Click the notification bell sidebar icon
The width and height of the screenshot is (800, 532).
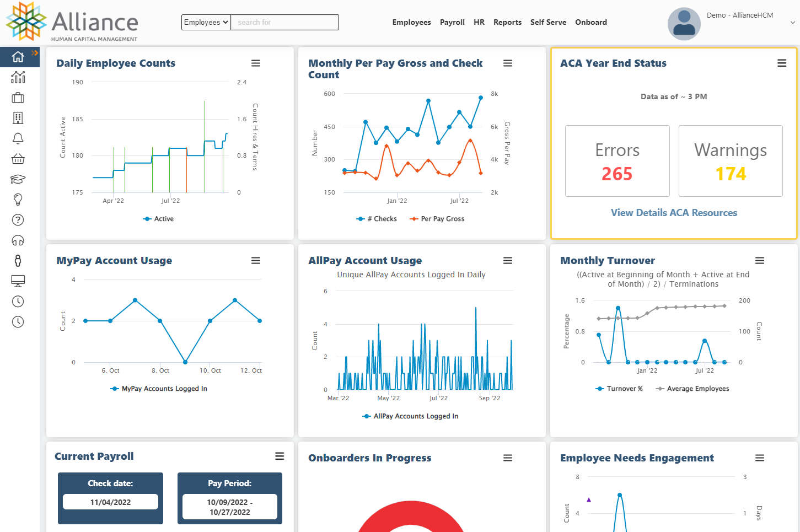[x=18, y=138]
